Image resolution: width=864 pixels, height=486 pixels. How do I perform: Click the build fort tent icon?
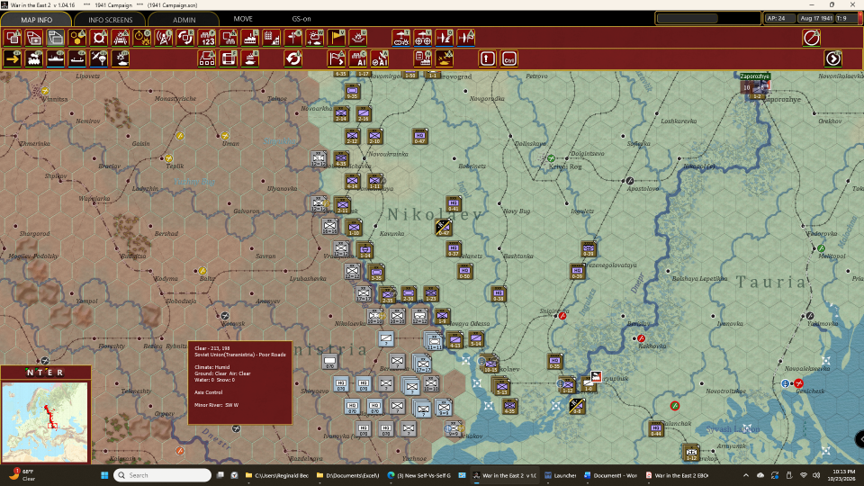[x=207, y=58]
